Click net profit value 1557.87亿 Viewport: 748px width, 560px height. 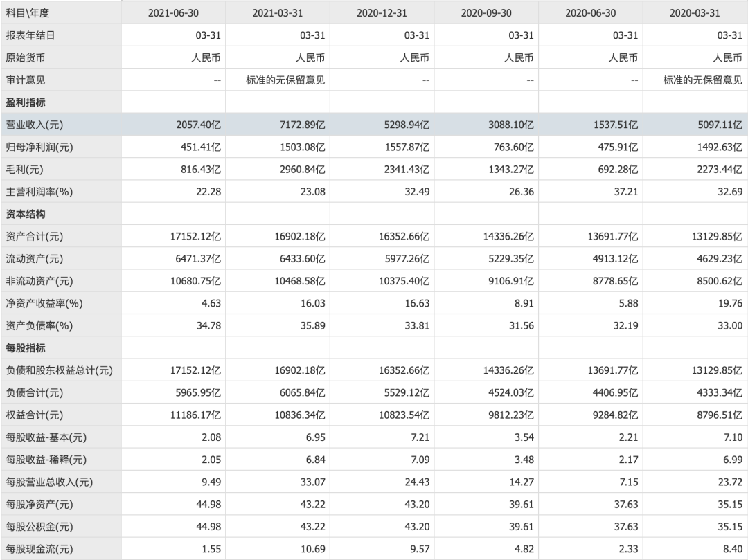[407, 147]
